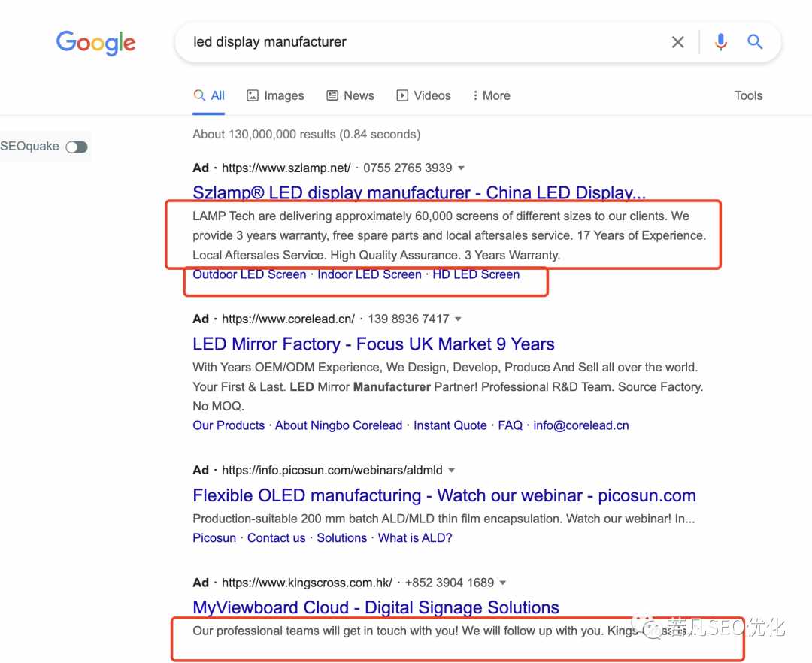Click the magnifying glass search button

[755, 42]
